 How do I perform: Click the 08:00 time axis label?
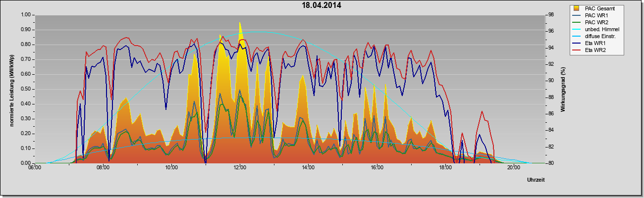point(103,168)
